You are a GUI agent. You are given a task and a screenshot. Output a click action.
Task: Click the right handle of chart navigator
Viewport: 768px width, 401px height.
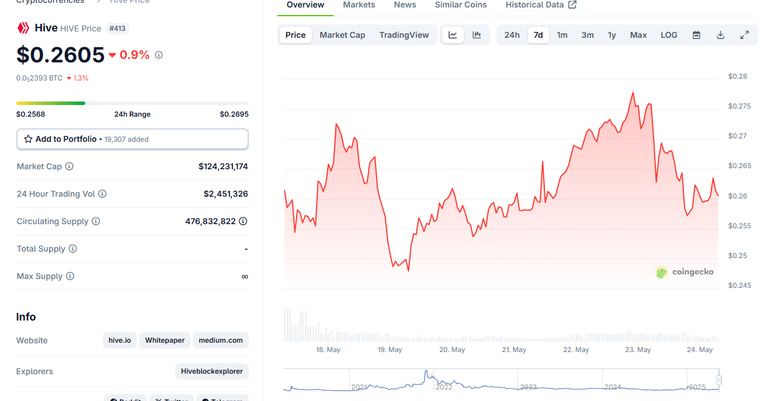pyautogui.click(x=719, y=380)
